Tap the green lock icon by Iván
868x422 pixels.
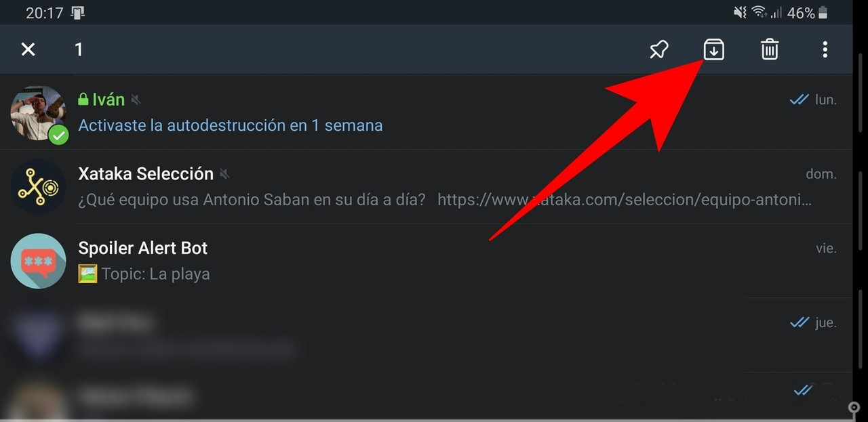pos(83,100)
